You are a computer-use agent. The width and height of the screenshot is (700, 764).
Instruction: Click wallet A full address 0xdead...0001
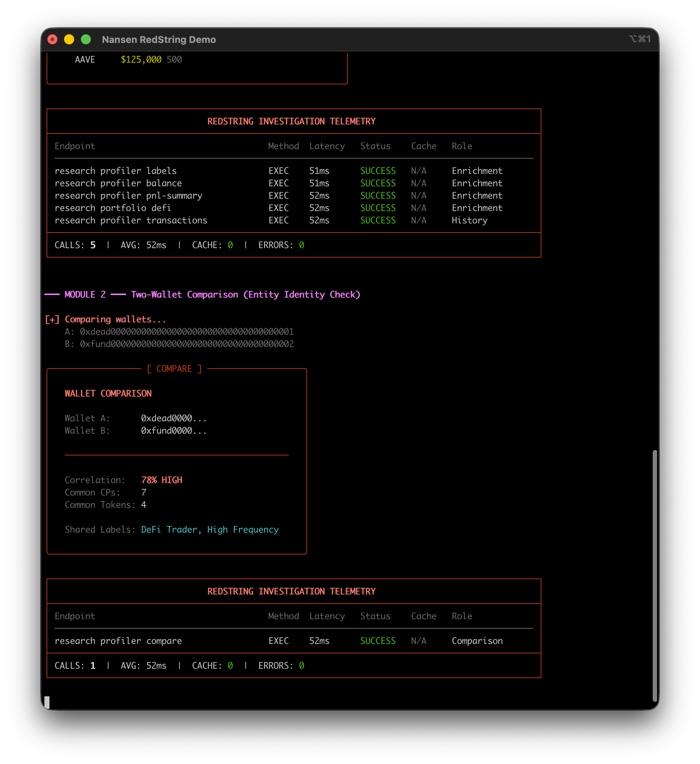[187, 331]
